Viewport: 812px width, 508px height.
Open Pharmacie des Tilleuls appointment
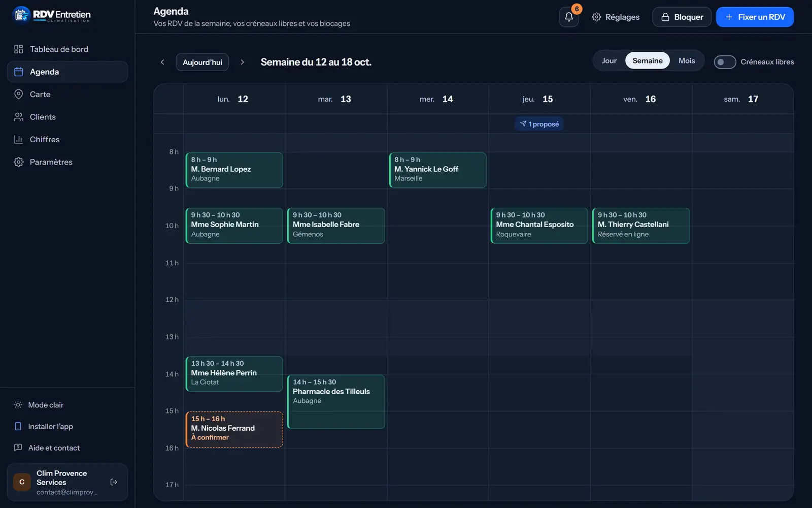(x=336, y=402)
